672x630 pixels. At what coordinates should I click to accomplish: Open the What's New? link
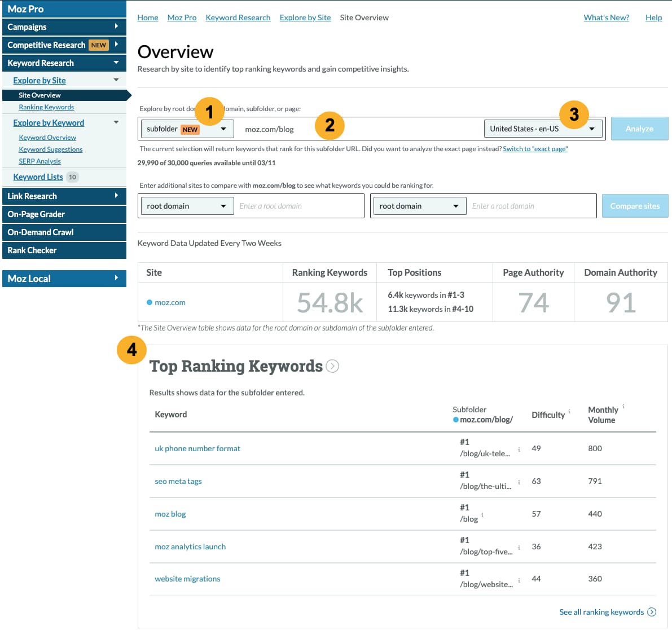(x=606, y=17)
